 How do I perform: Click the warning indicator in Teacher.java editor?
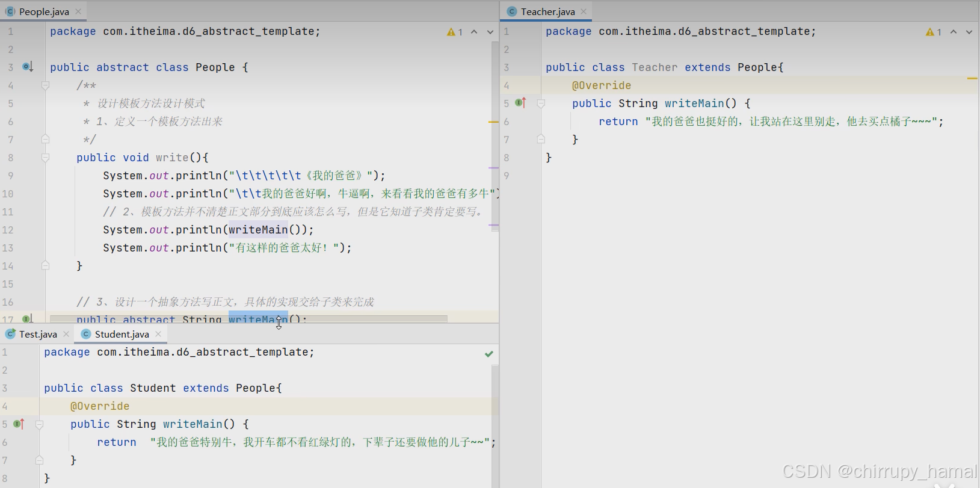click(x=934, y=32)
